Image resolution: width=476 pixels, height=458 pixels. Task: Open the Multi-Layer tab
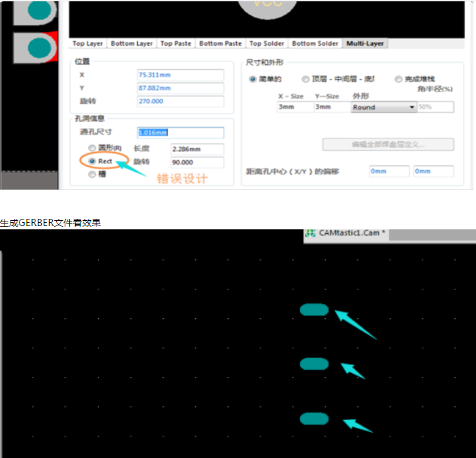pos(366,43)
